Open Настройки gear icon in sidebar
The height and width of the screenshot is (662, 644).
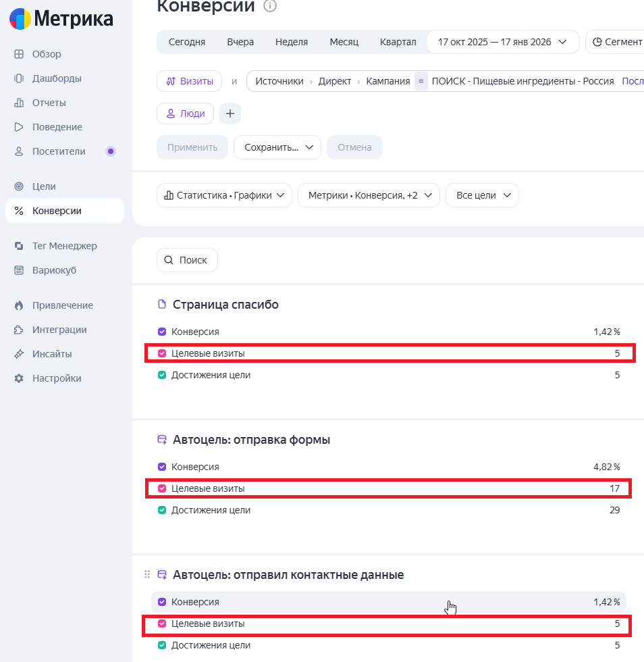click(x=19, y=378)
